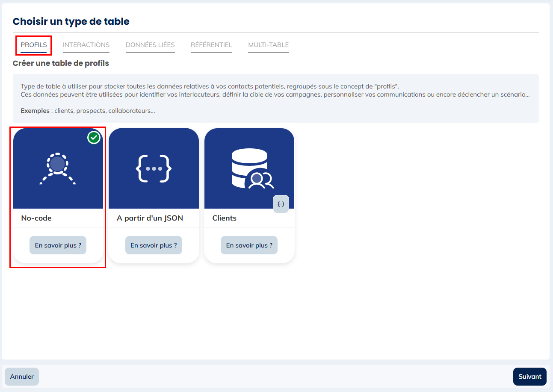This screenshot has height=392, width=553.
Task: Click the 'Choisir un type de table' heading
Action: 71,21
